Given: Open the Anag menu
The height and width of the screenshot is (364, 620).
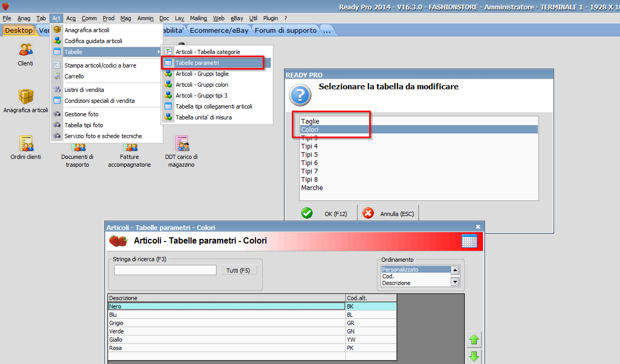Looking at the screenshot, I should 24,18.
